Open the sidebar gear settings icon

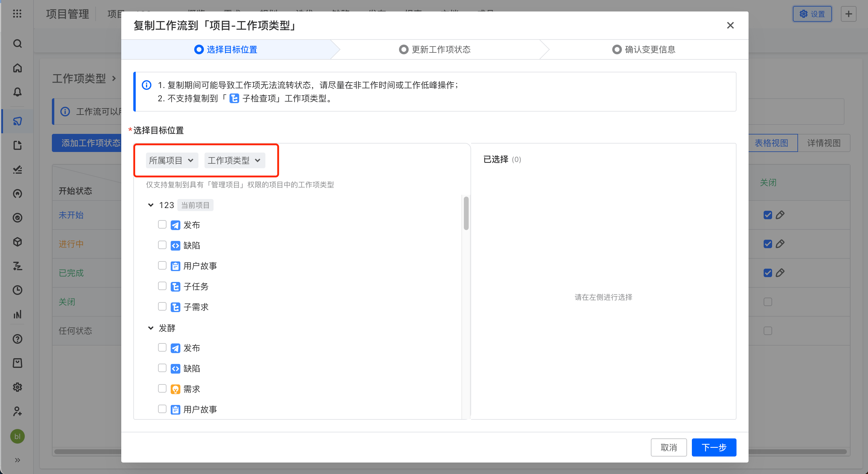pos(17,387)
